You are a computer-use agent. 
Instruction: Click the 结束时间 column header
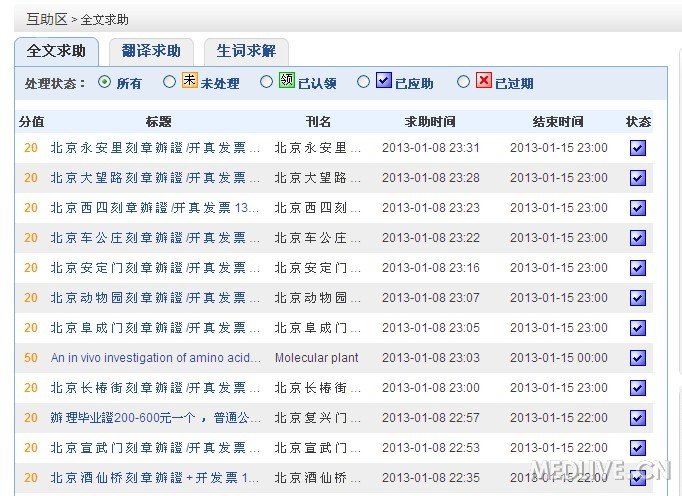click(558, 122)
